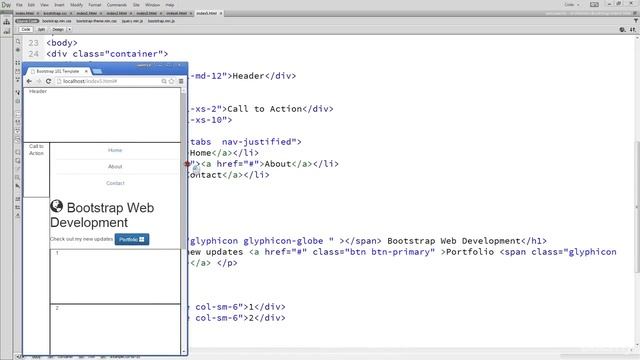Click the browser scrollbar down arrow
The image size is (640, 360).
click(184, 351)
